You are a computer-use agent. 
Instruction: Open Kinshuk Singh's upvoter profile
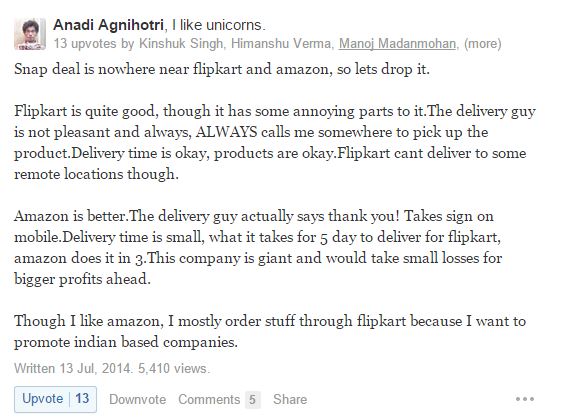(x=181, y=43)
